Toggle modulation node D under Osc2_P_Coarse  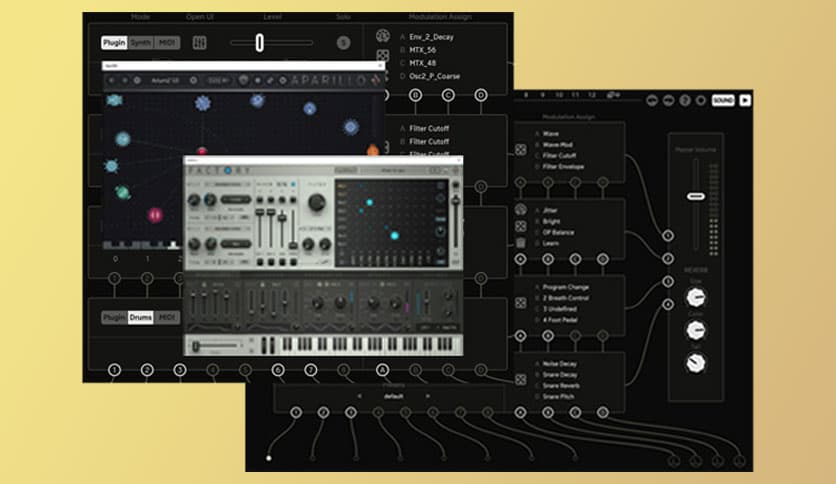[480, 95]
